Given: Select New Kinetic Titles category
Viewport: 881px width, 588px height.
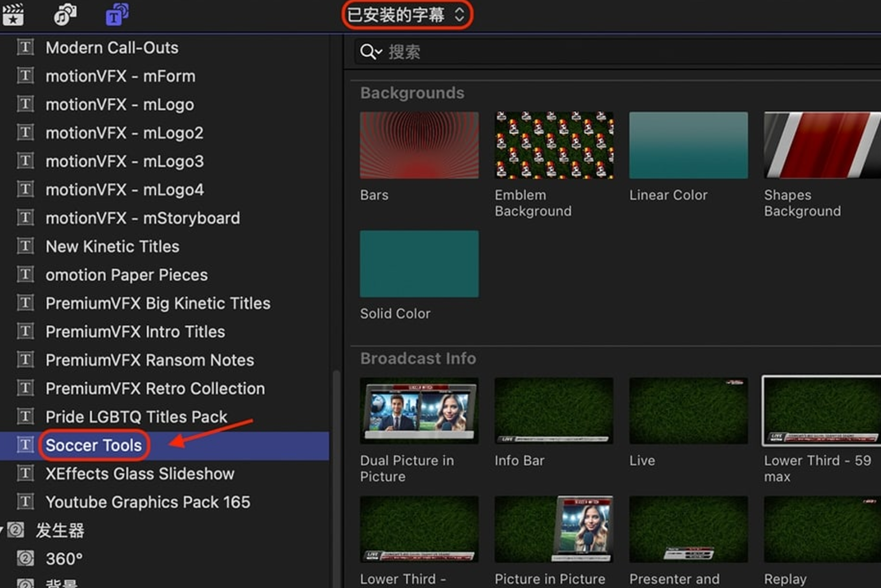Looking at the screenshot, I should tap(112, 246).
